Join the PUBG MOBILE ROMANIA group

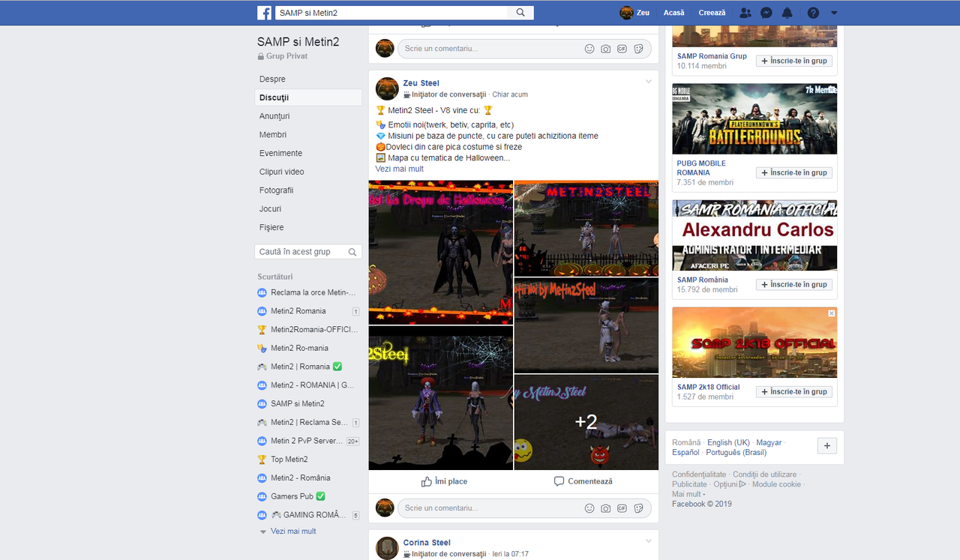point(793,172)
